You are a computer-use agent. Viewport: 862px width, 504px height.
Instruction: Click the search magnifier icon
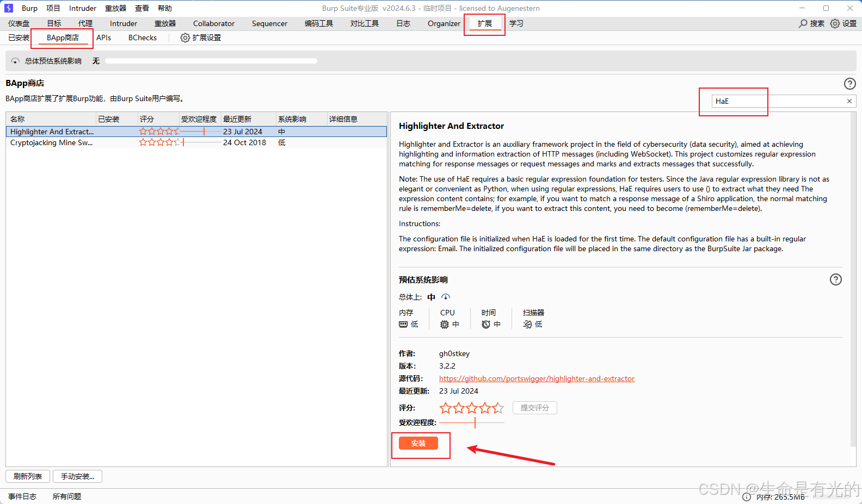point(803,23)
